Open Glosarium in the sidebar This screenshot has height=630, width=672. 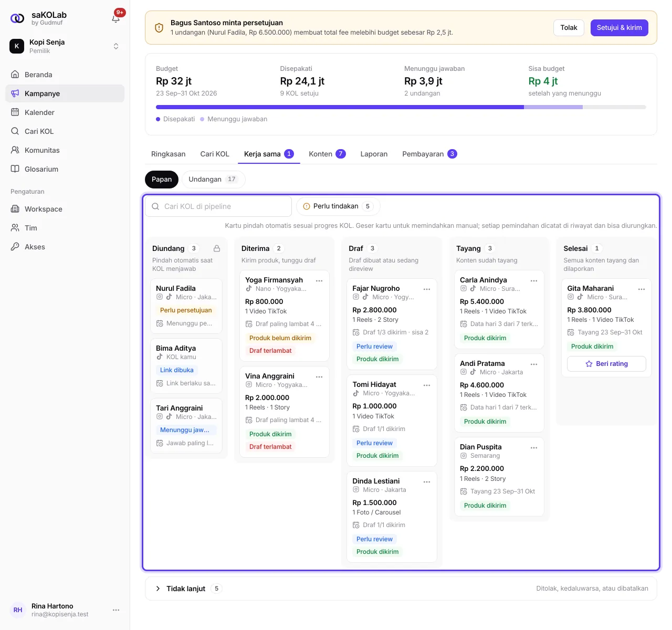point(65,169)
